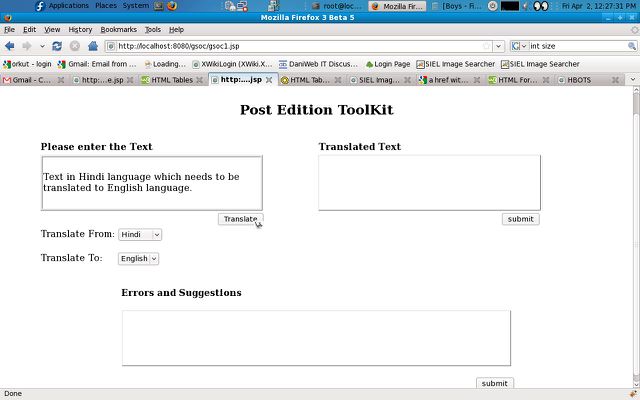The width and height of the screenshot is (640, 400).
Task: Click inside the Errors and Suggestions textarea
Action: pyautogui.click(x=316, y=338)
